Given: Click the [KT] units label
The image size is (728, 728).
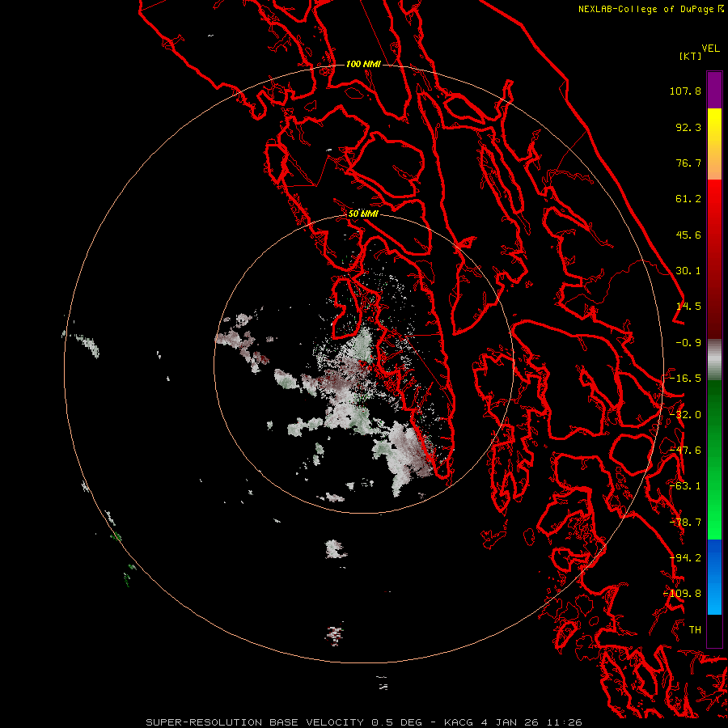Looking at the screenshot, I should 691,56.
